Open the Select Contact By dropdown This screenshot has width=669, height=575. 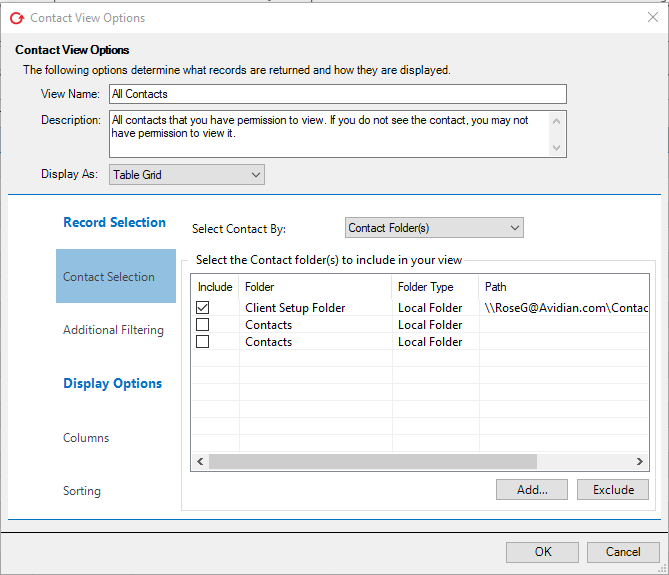434,228
